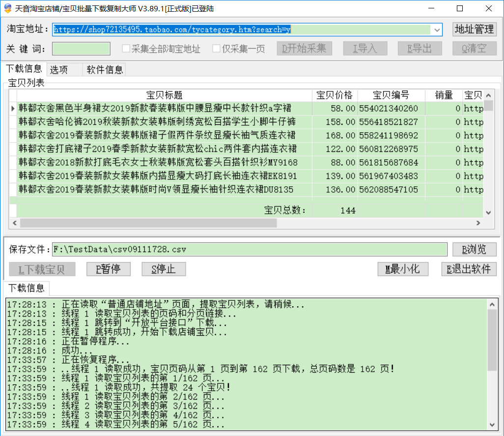The width and height of the screenshot is (504, 436).
Task: Click the app icon in title bar
Action: point(7,8)
